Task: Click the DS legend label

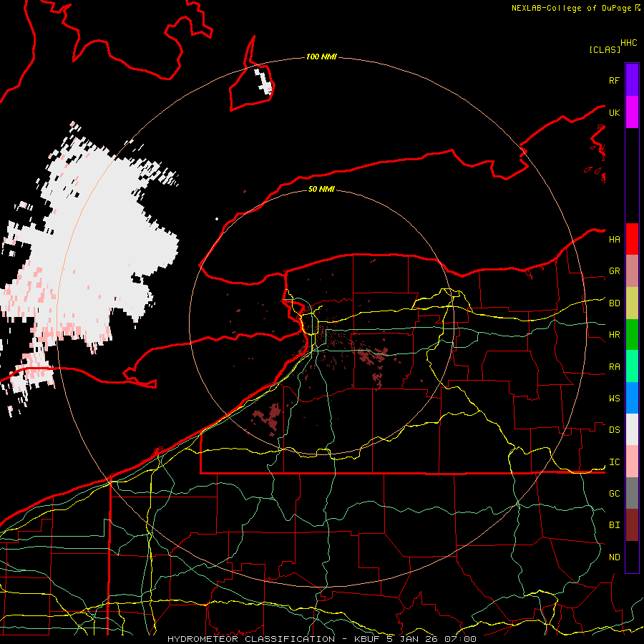Action: [614, 430]
